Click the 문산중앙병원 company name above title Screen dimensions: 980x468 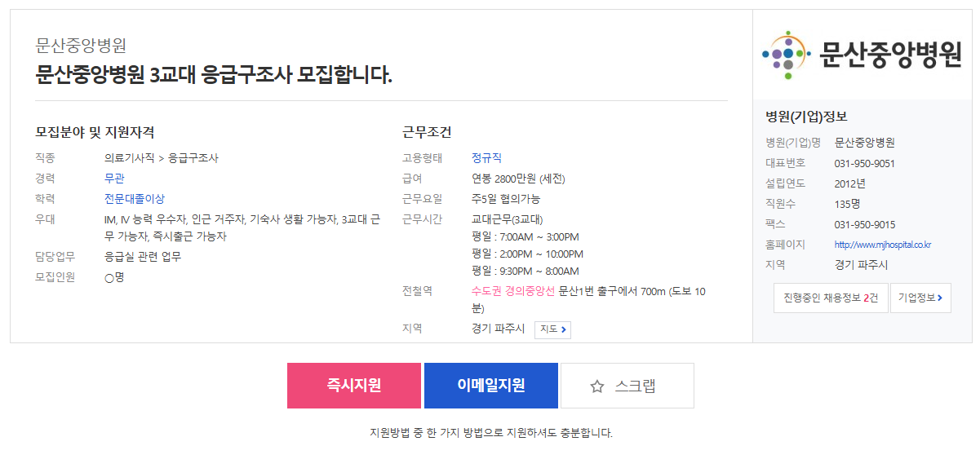point(81,46)
